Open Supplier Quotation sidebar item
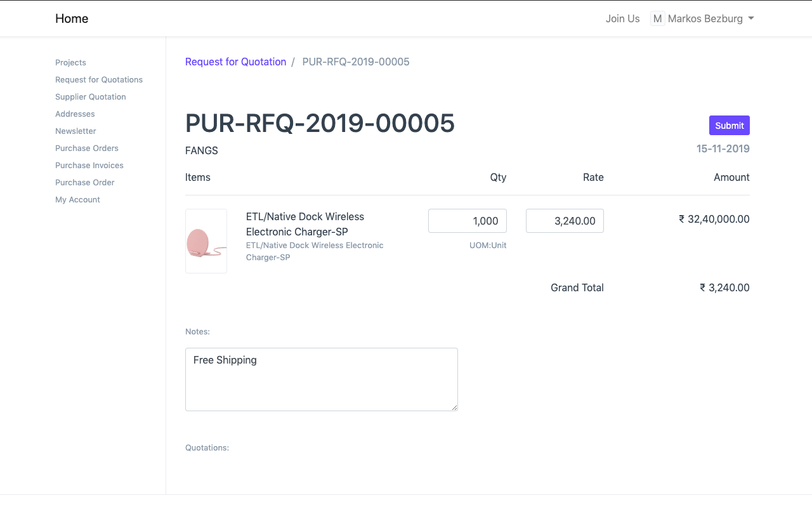The width and height of the screenshot is (812, 507). pyautogui.click(x=91, y=96)
